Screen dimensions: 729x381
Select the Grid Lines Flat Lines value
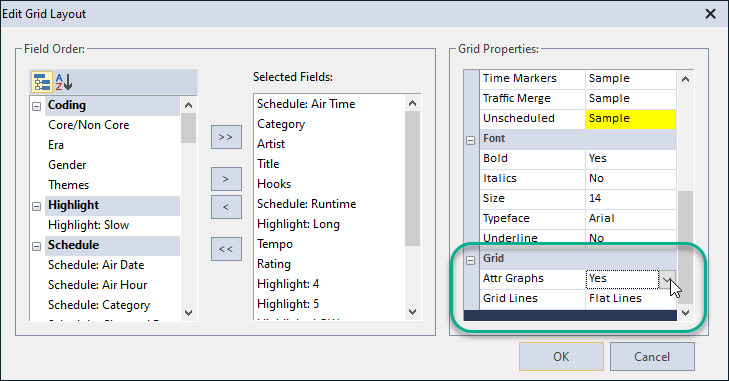point(630,299)
